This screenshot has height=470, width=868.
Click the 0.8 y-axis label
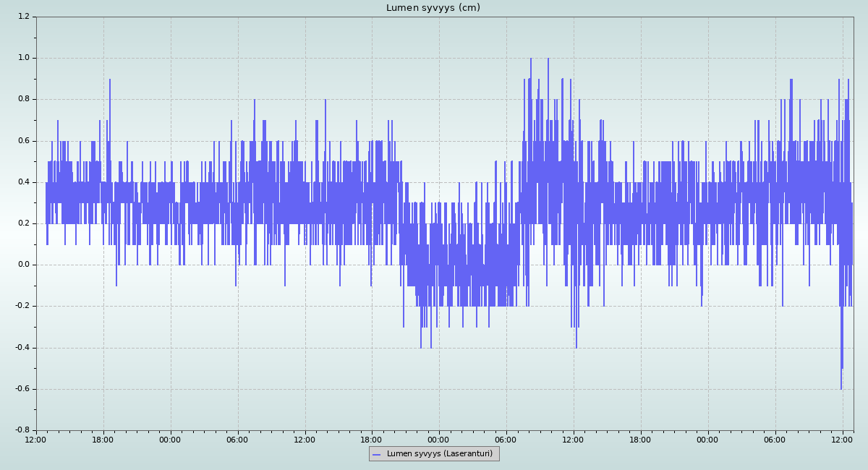(x=24, y=99)
